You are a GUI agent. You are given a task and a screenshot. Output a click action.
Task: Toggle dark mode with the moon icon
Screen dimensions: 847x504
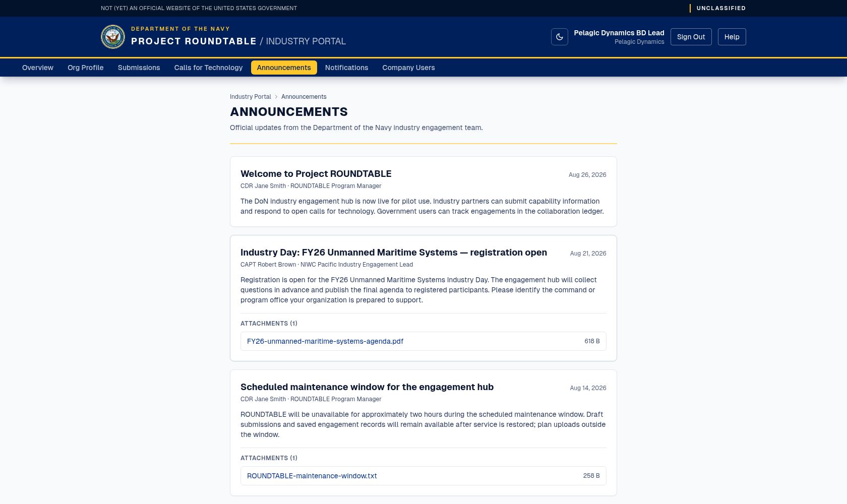click(560, 37)
